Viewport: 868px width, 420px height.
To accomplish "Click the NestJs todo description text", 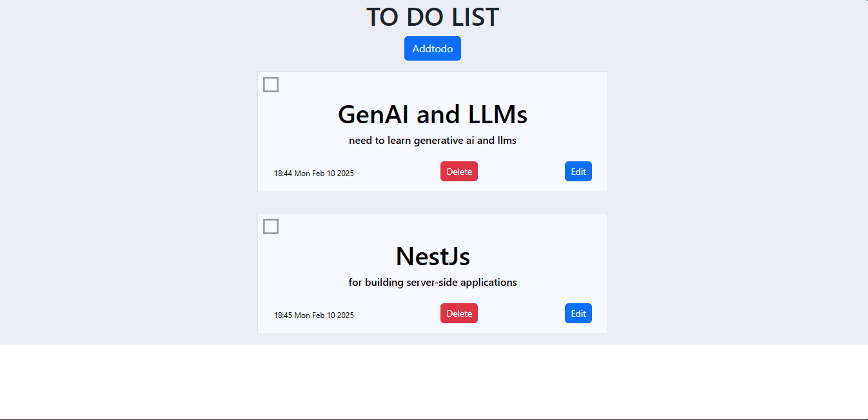I will pos(432,282).
